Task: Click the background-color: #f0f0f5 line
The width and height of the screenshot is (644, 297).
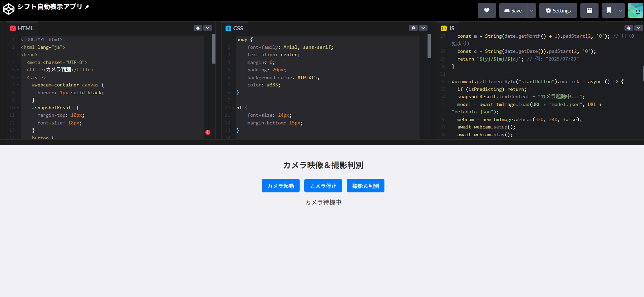Action: [x=283, y=77]
